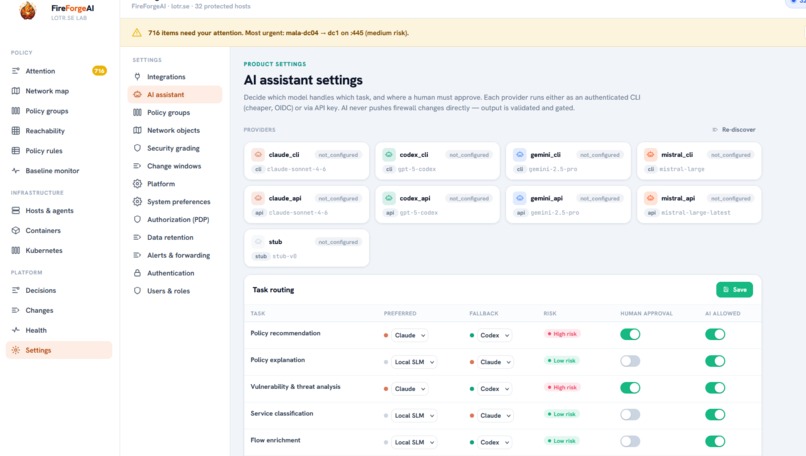The height and width of the screenshot is (456, 806).
Task: Toggle AI allowed for Policy explanation
Action: tap(715, 361)
